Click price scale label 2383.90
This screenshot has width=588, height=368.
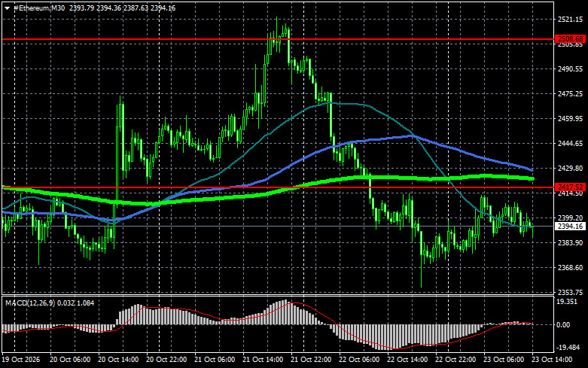570,243
